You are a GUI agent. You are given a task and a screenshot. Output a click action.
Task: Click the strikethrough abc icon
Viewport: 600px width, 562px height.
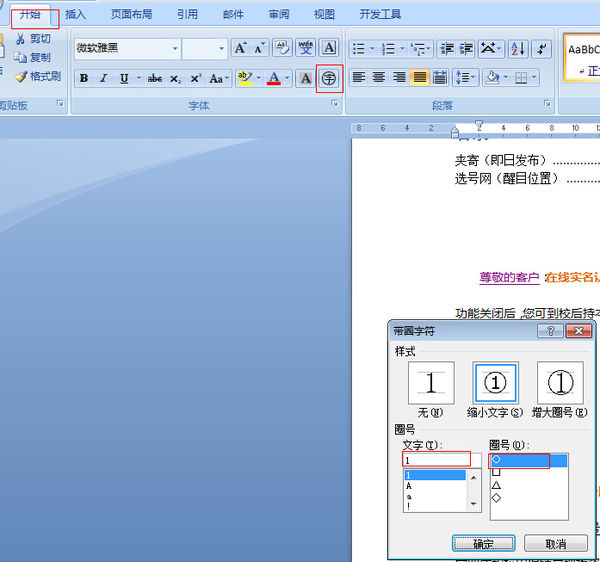(155, 79)
